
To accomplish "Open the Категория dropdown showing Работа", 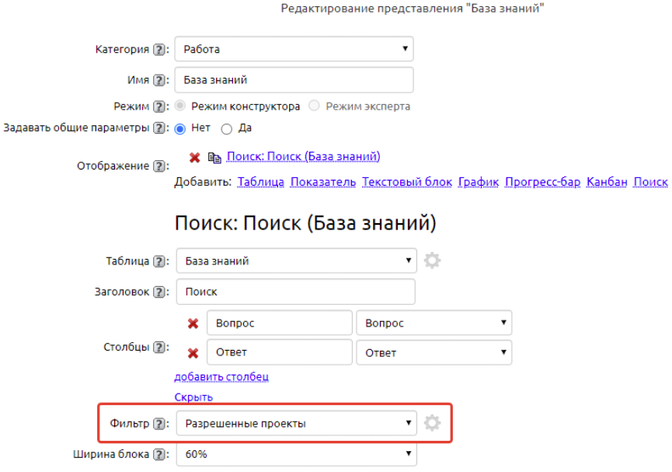I will pyautogui.click(x=294, y=49).
